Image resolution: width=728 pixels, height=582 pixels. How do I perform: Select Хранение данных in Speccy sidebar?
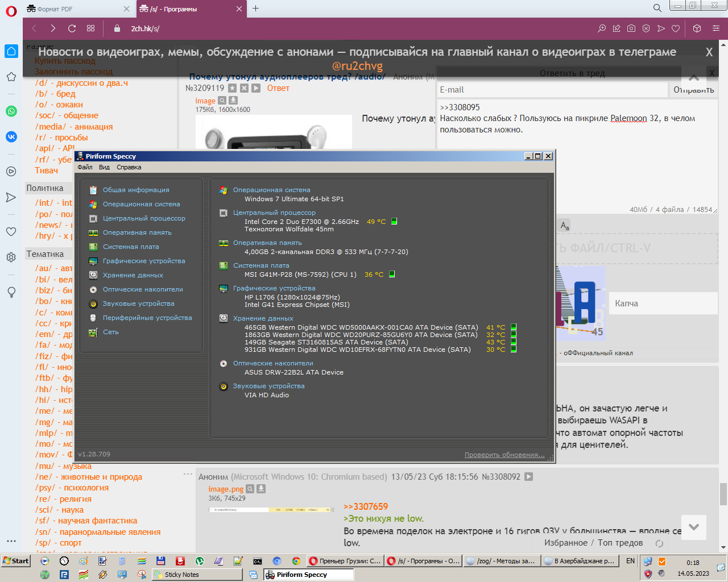point(133,275)
